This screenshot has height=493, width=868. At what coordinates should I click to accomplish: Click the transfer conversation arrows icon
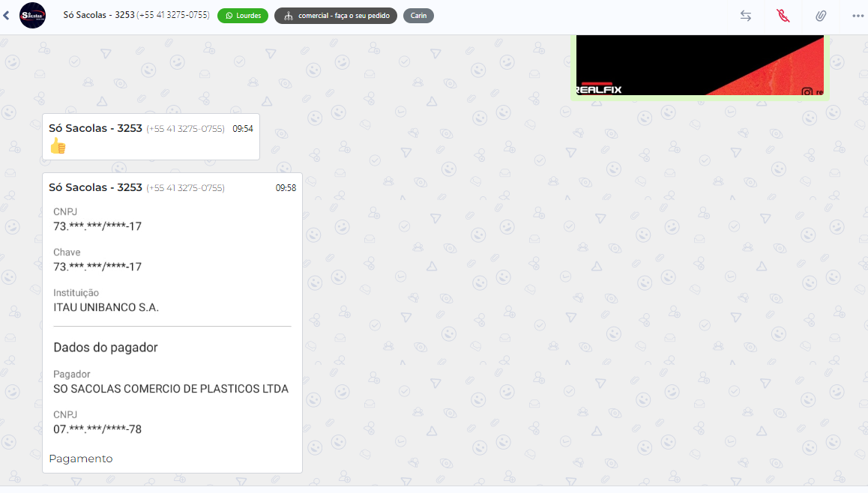tap(745, 16)
